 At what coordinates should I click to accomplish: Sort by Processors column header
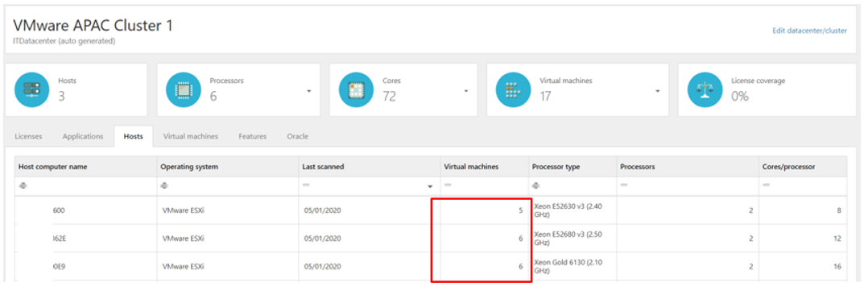tap(688, 166)
